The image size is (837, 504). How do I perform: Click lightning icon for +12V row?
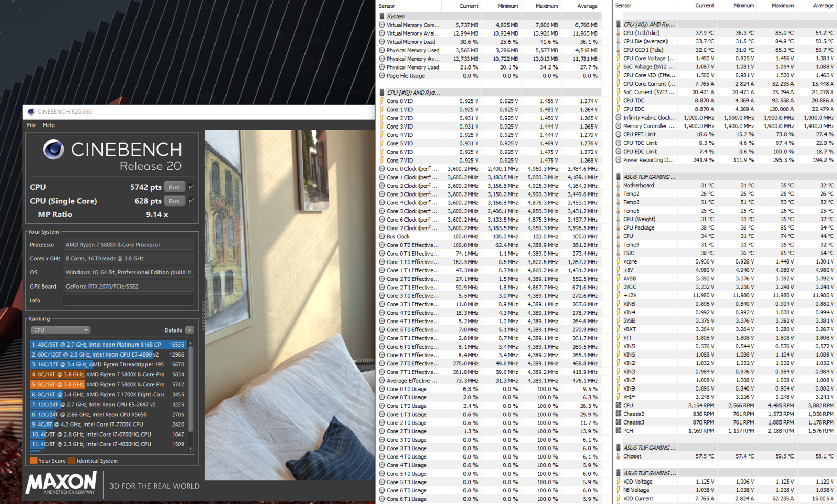(618, 295)
